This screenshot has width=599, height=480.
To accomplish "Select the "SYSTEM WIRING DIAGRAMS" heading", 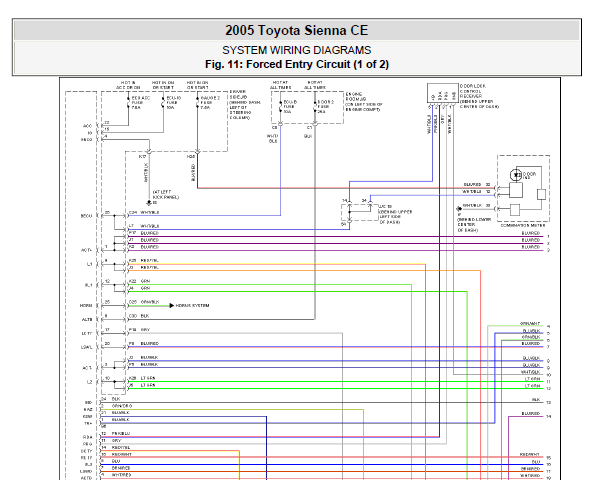I will point(296,50).
